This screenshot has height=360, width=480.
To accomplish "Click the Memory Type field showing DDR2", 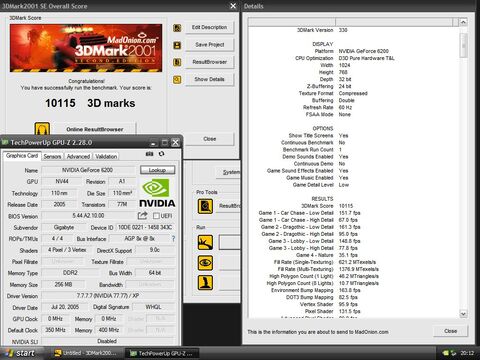I will tap(70, 273).
